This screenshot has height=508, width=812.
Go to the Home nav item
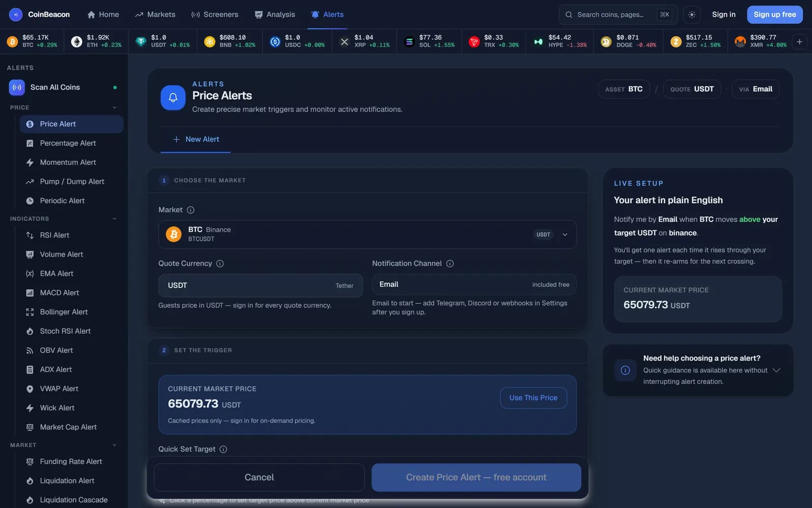(103, 15)
